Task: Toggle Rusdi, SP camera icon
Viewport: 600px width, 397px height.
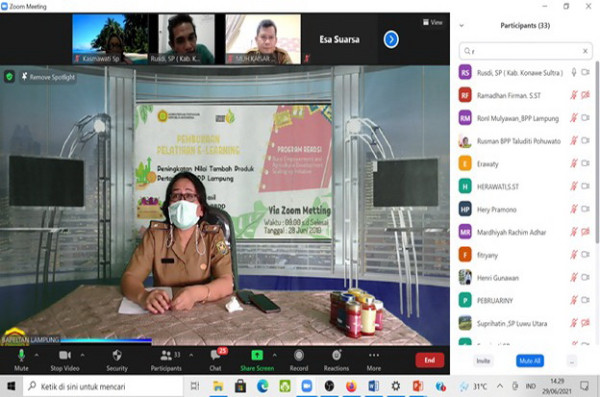Action: tap(585, 72)
